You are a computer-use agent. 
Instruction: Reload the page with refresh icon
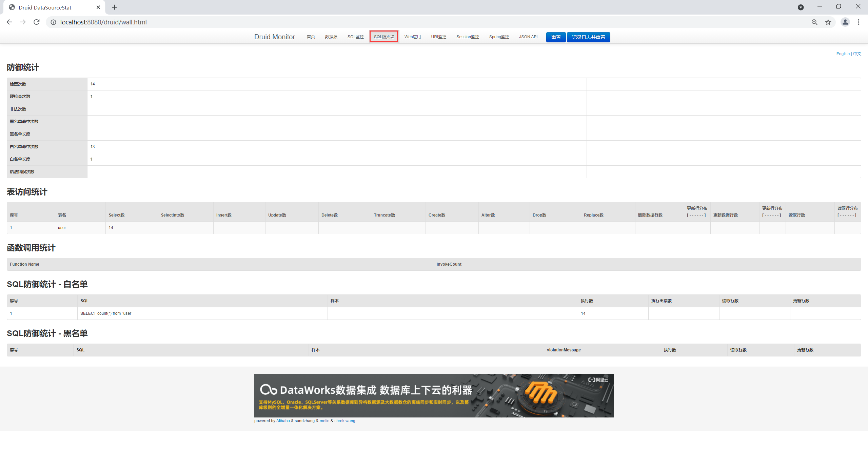pyautogui.click(x=37, y=22)
